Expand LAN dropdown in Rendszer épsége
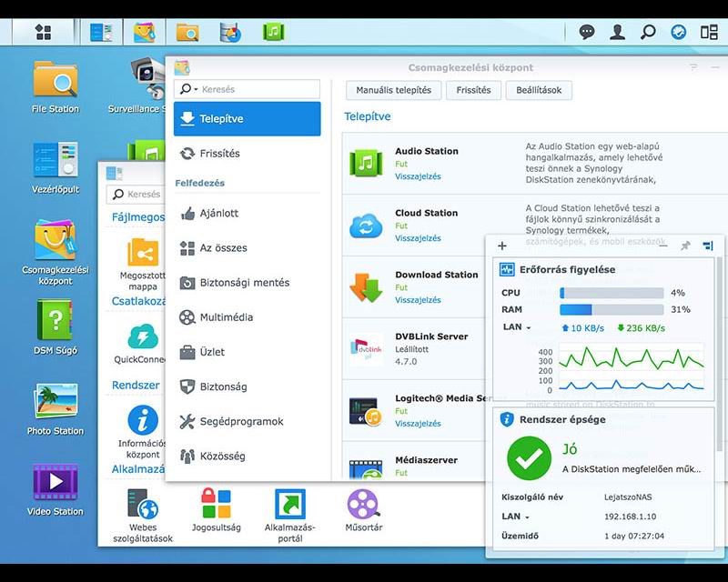728x582 pixels. click(517, 517)
